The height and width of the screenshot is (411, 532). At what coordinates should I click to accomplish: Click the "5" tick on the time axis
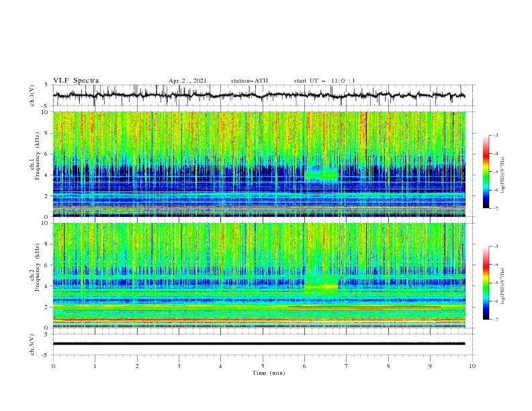[x=263, y=366]
